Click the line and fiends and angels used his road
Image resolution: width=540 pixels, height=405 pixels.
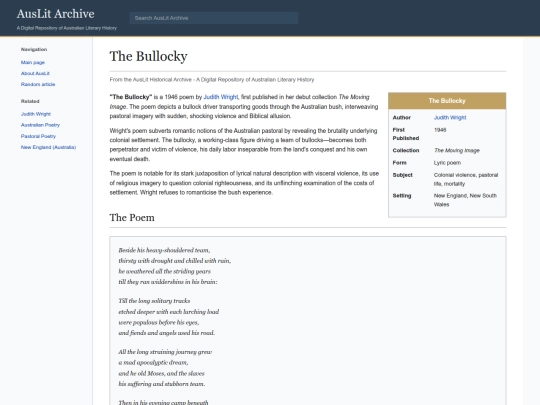pyautogui.click(x=166, y=333)
